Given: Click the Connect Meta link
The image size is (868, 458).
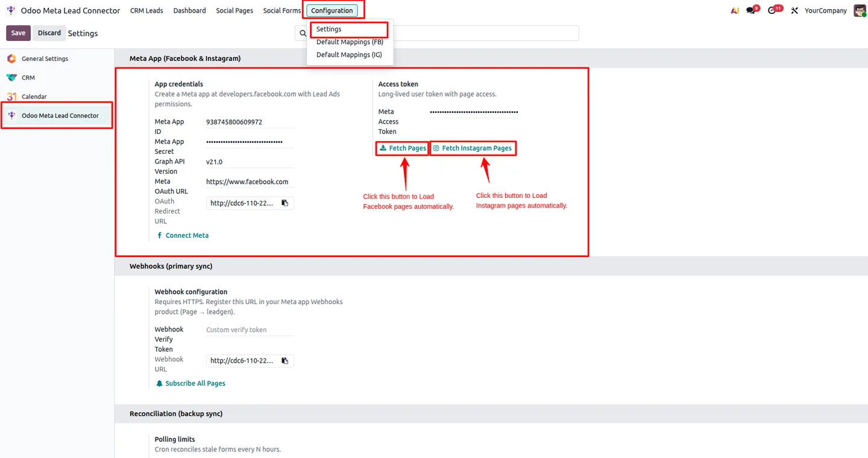Looking at the screenshot, I should point(183,235).
